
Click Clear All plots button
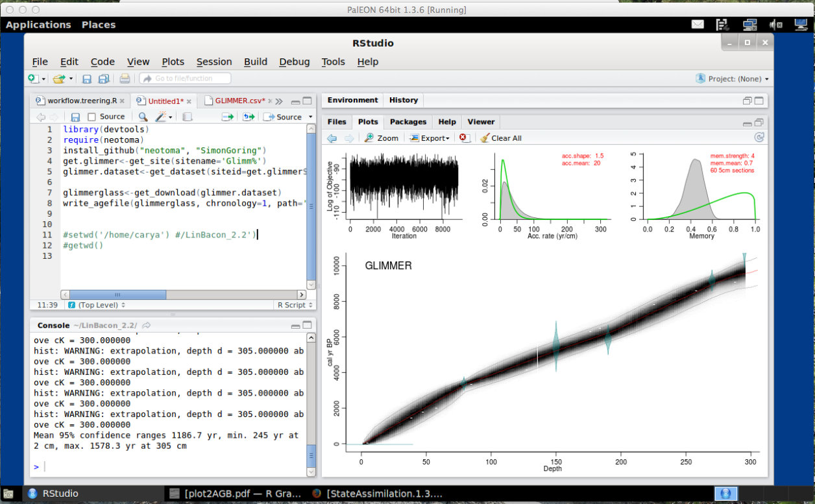tap(500, 138)
